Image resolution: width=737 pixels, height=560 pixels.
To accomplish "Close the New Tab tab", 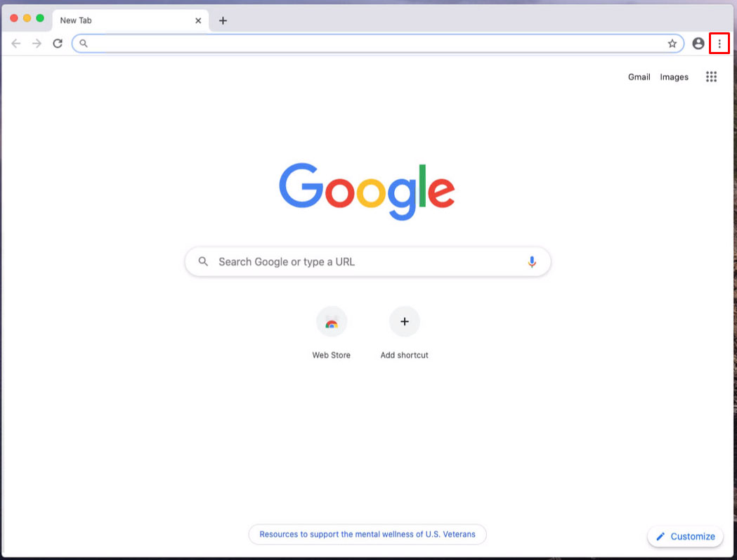I will coord(198,20).
